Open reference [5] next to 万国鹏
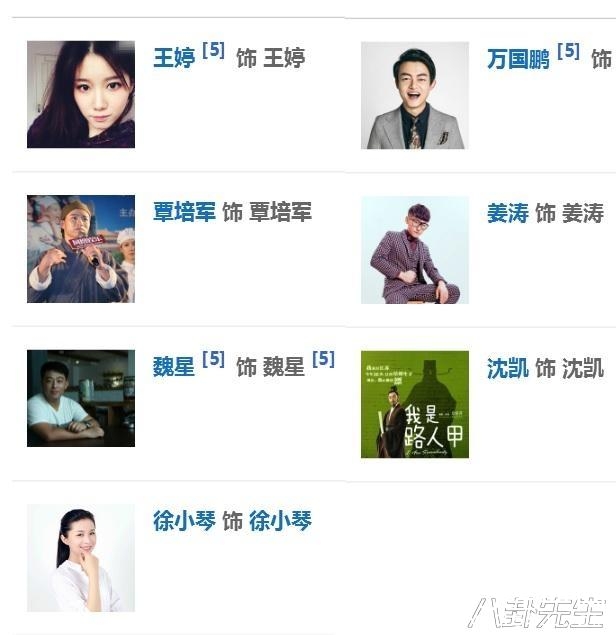The height and width of the screenshot is (635, 616). tap(568, 51)
